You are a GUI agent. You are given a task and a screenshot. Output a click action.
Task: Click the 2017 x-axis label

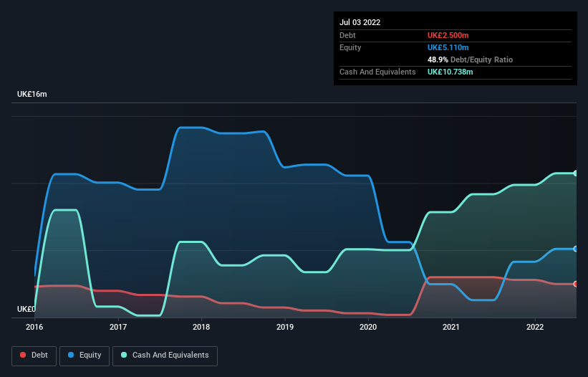(x=118, y=327)
